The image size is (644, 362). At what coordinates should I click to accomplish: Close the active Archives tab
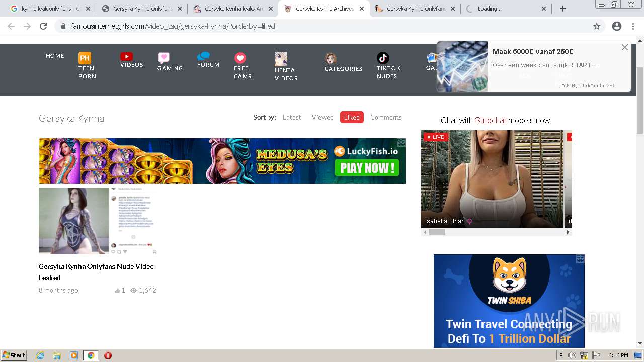362,9
